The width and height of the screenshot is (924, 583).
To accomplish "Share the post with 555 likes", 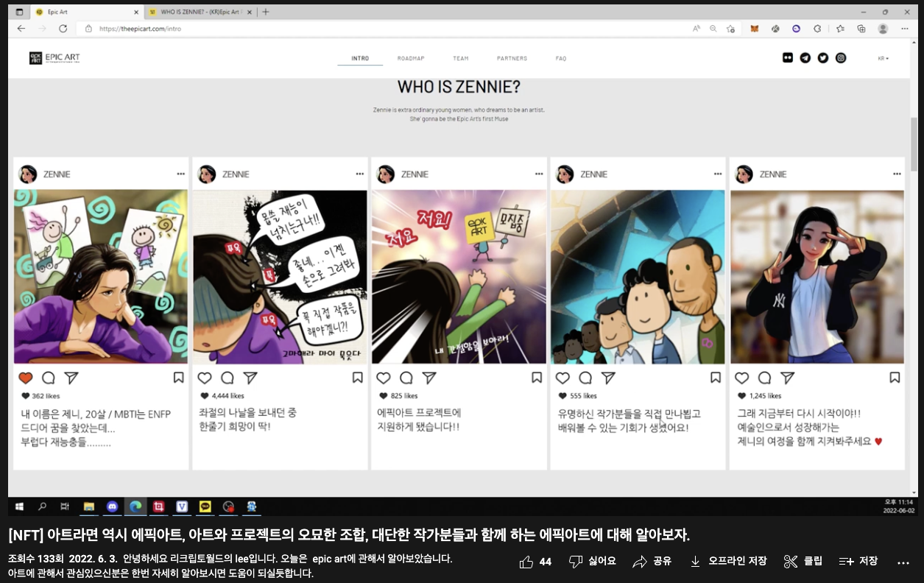I will [608, 378].
